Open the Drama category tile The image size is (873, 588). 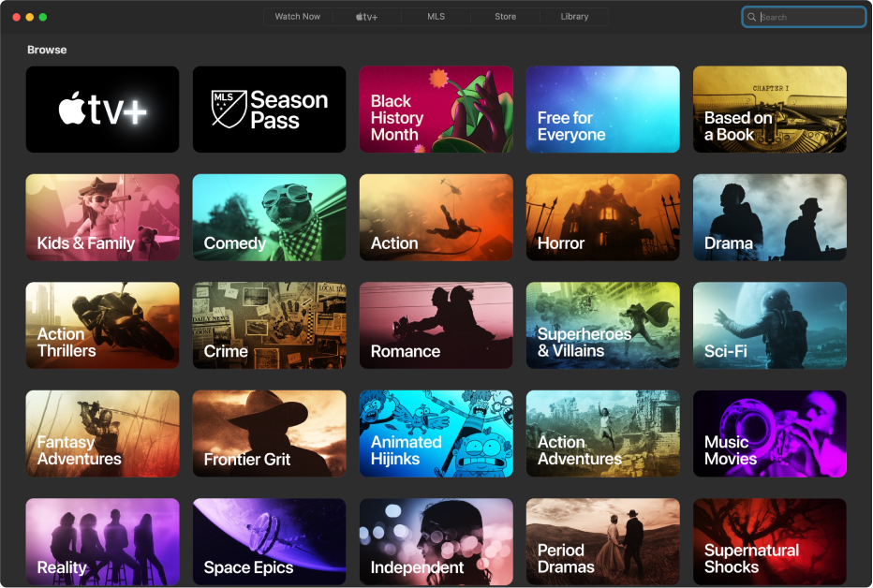(769, 217)
